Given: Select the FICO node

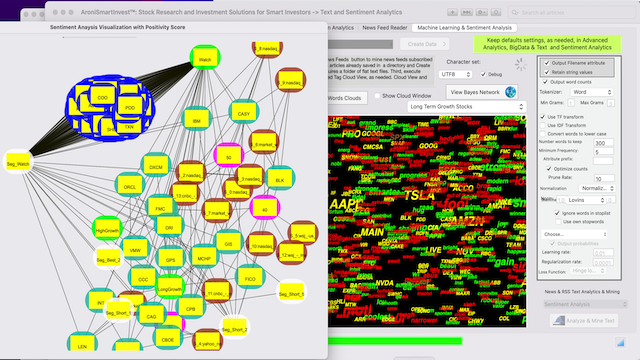Looking at the screenshot, I should [x=250, y=278].
